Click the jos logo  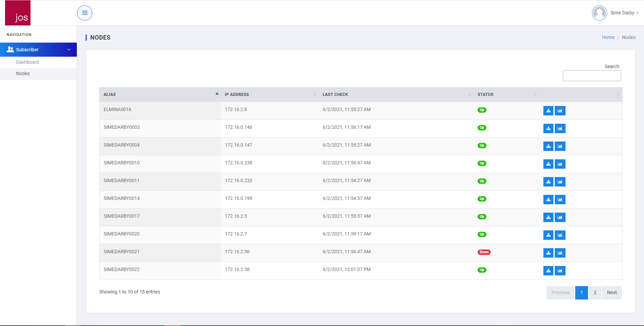pos(18,13)
